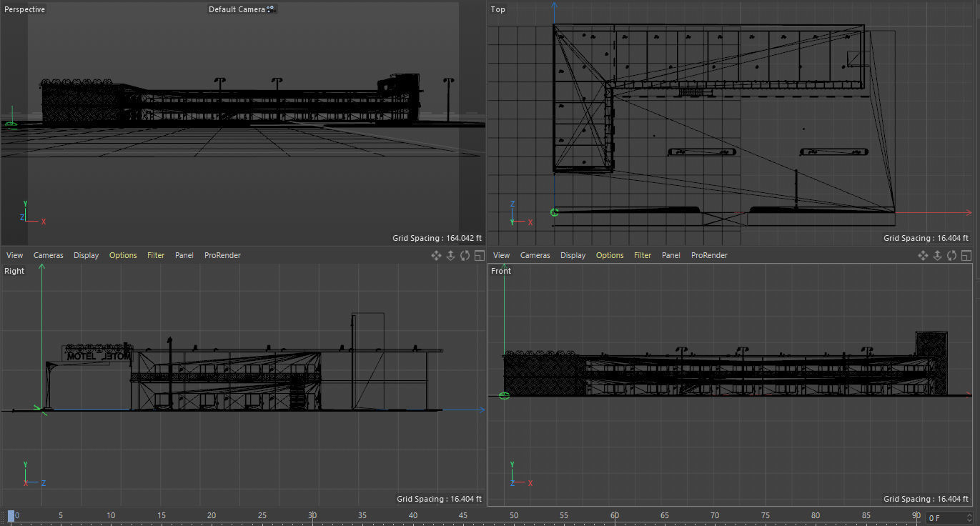Open the ProRender menu of the Right viewport
The height and width of the screenshot is (526, 980).
(x=222, y=255)
